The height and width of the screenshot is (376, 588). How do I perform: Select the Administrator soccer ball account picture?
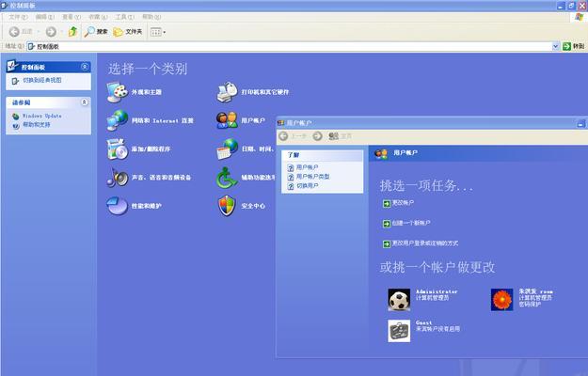(399, 300)
